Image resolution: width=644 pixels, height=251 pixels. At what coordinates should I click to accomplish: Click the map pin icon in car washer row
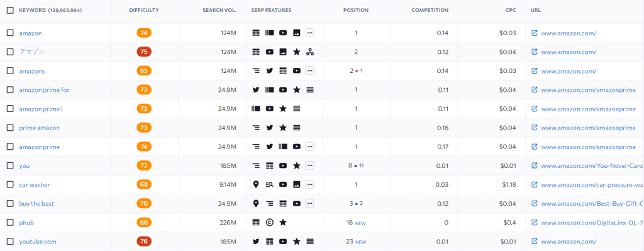click(256, 185)
